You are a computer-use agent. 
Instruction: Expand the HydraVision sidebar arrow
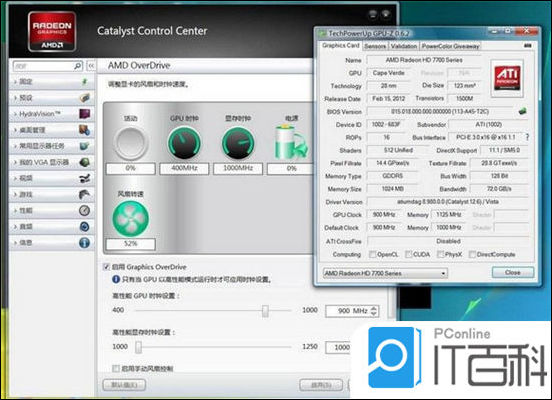tap(15, 114)
